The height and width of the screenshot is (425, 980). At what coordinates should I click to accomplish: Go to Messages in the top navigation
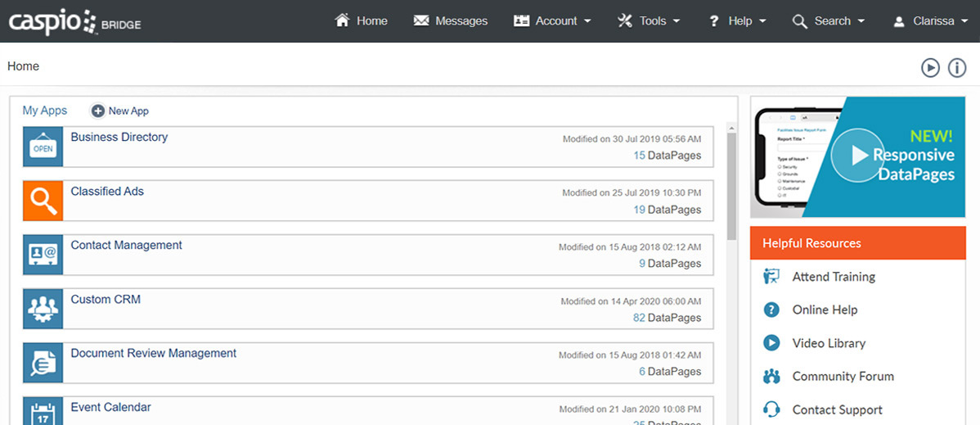click(451, 21)
